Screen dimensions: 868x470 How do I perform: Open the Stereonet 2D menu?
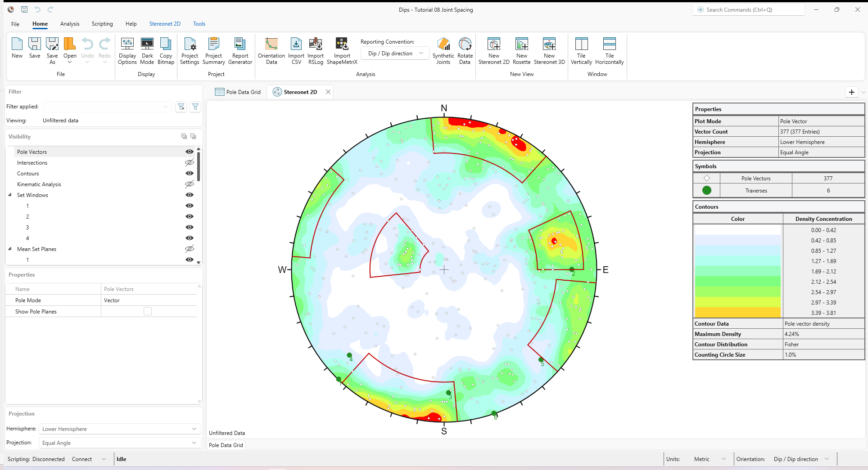point(165,24)
